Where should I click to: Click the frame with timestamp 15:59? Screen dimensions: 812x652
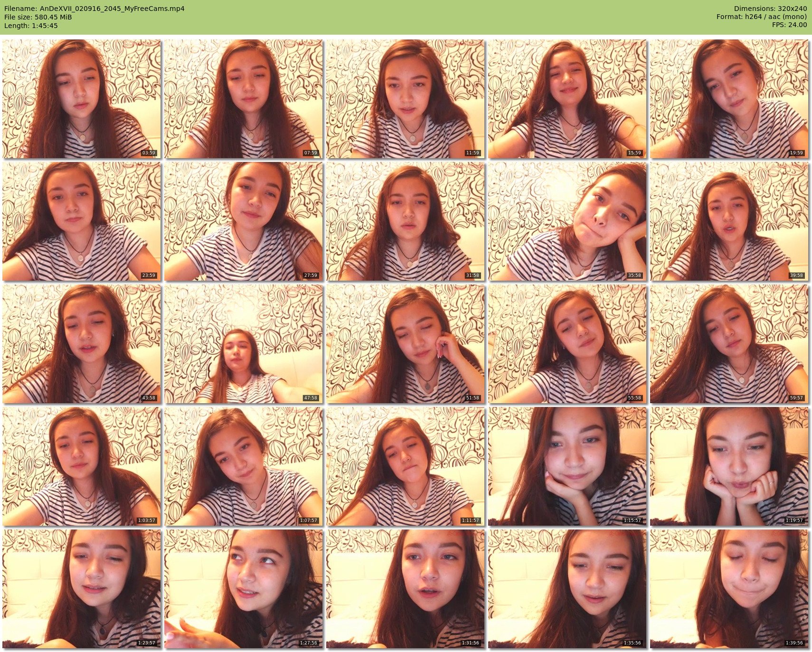point(567,99)
